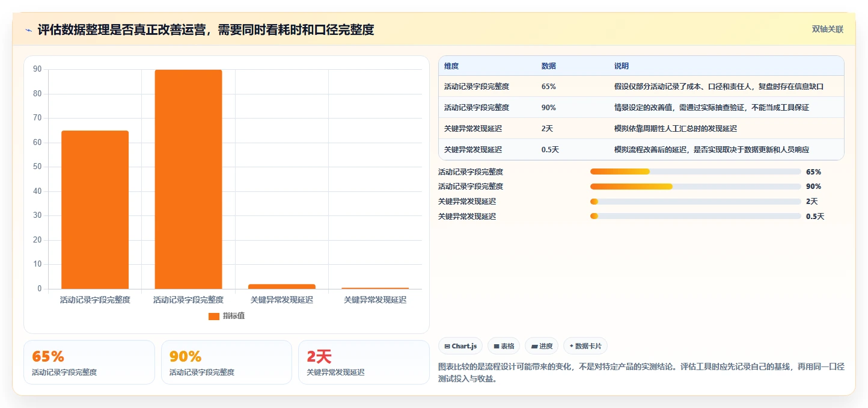The image size is (868, 408).
Task: Click the lightning icon beside the title
Action: point(29,30)
